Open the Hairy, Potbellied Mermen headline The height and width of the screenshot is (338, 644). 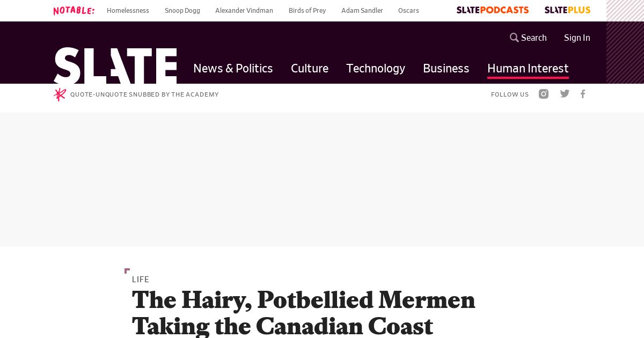tap(304, 313)
